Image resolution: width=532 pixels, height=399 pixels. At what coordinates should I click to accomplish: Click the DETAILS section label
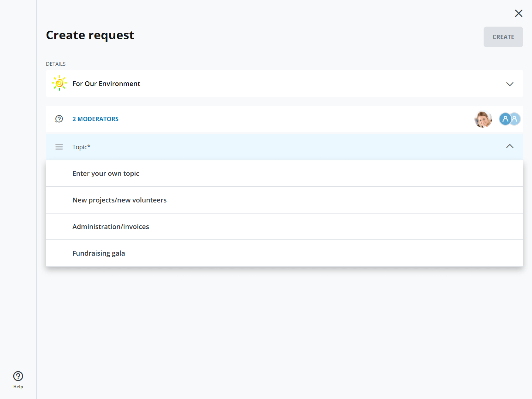[56, 64]
